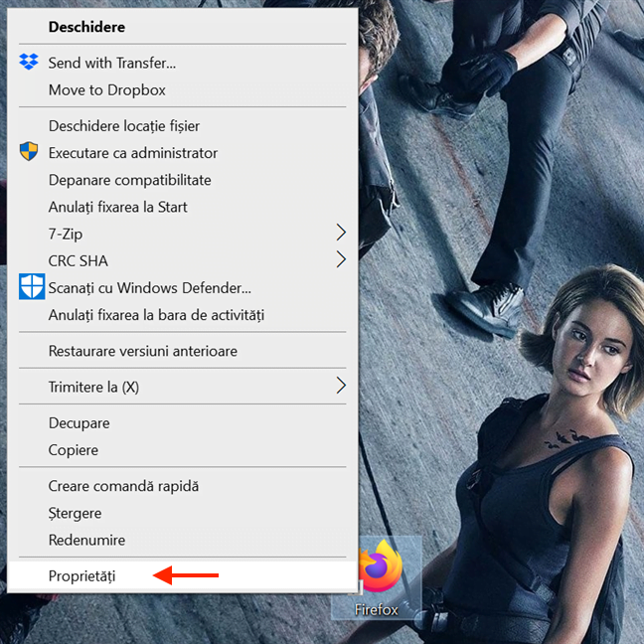Run Executare ca administrator

tap(182, 153)
